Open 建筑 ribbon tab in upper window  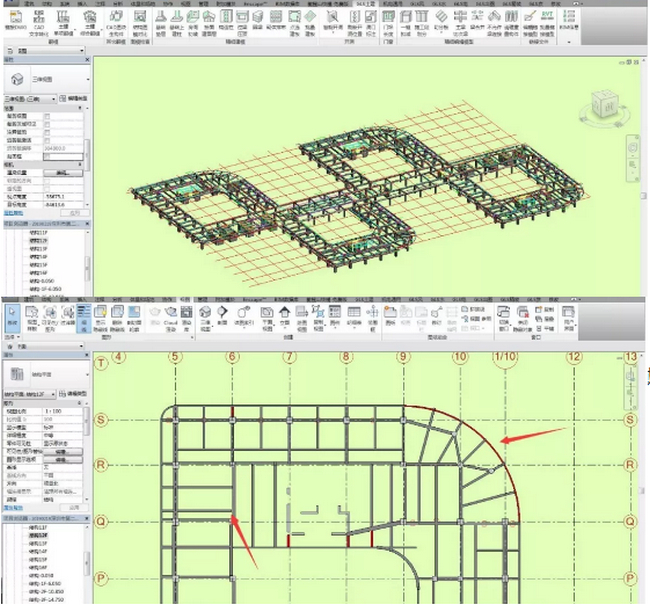[x=29, y=4]
